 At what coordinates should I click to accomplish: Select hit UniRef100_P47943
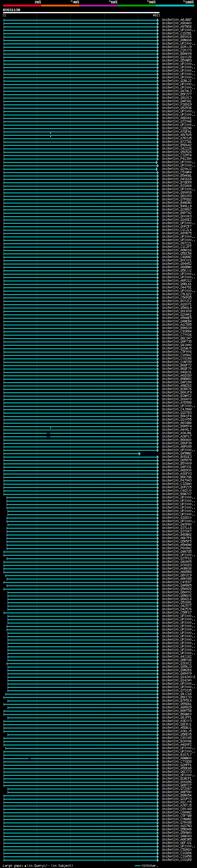coord(177,481)
